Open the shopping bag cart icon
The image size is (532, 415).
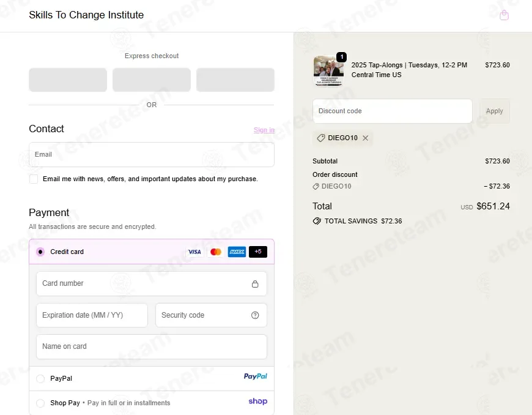click(504, 15)
